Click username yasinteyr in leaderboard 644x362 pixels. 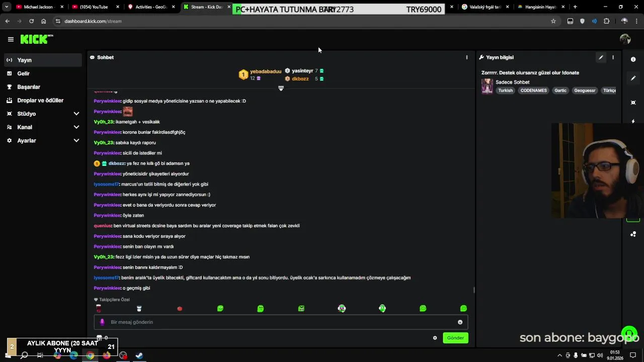[302, 71]
